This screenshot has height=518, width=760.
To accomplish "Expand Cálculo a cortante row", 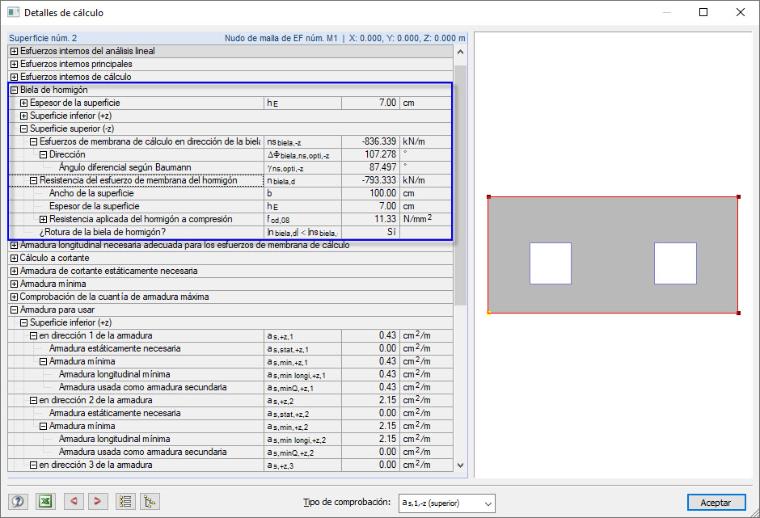I will (14, 258).
